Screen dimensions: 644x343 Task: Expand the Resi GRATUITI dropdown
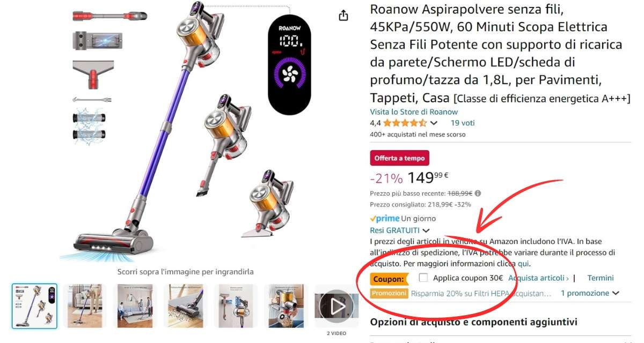click(400, 230)
